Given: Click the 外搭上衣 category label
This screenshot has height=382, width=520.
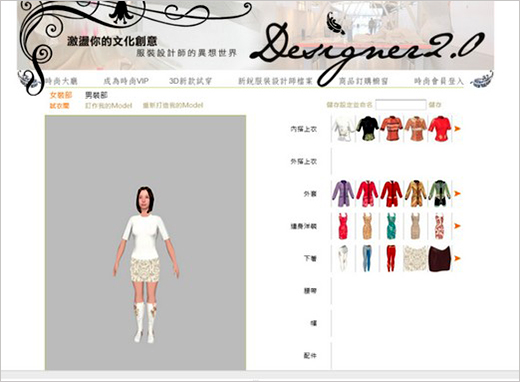Looking at the screenshot, I should pyautogui.click(x=304, y=162).
